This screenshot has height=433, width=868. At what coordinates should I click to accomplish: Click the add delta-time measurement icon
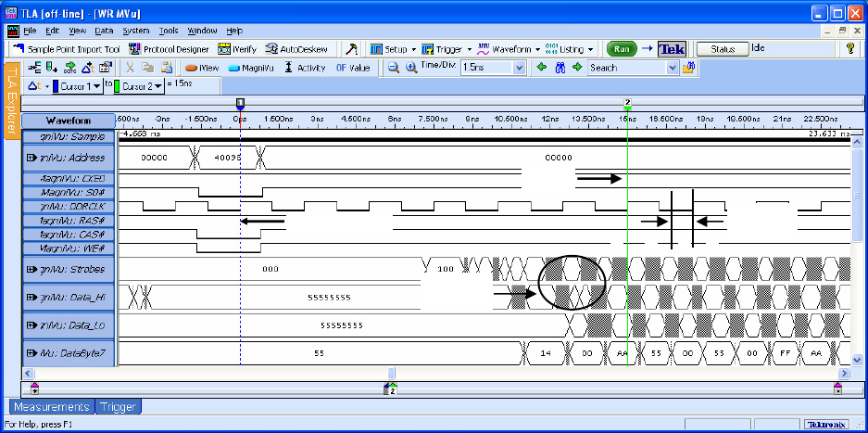pos(87,68)
